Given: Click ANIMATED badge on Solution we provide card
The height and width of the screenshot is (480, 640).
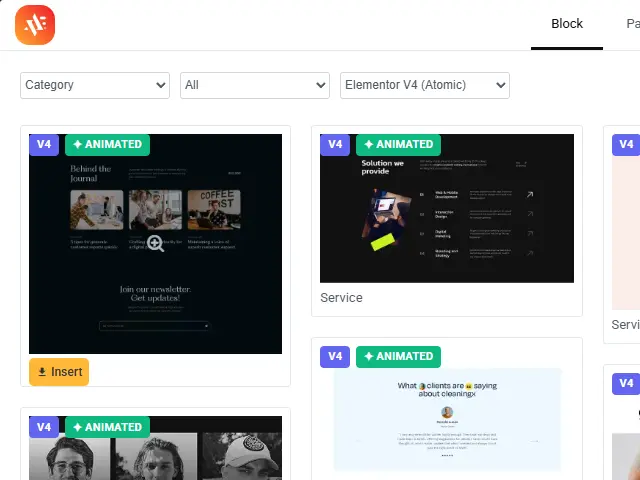Looking at the screenshot, I should pos(398,144).
